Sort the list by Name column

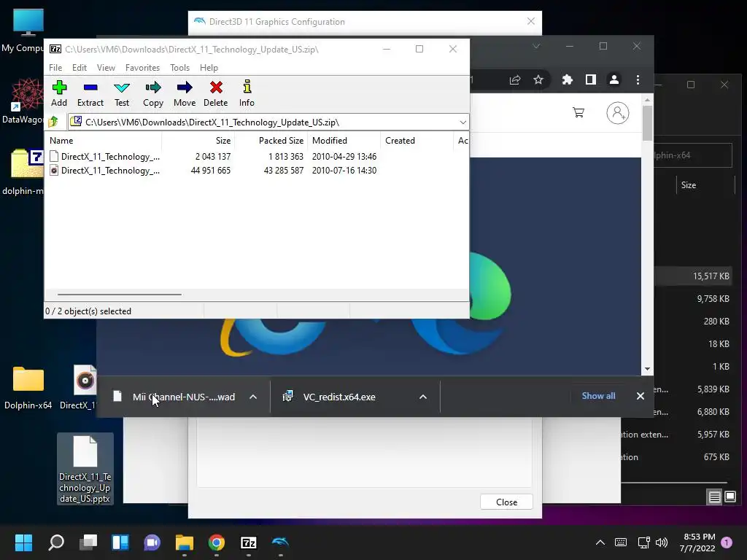click(104, 141)
